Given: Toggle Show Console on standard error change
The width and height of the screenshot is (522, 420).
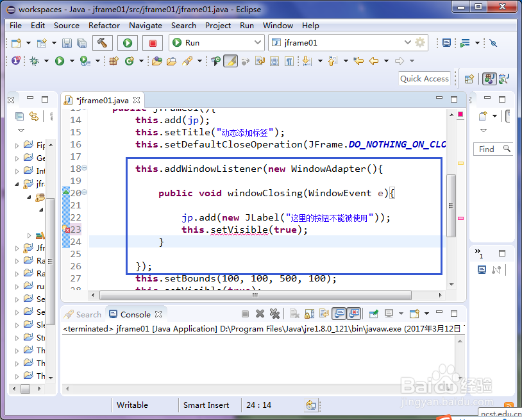Looking at the screenshot, I should [x=353, y=313].
